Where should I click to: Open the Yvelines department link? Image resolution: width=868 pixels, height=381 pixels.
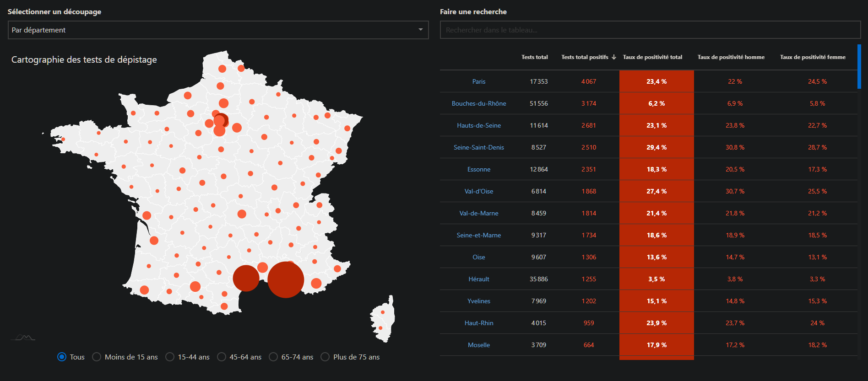click(479, 301)
